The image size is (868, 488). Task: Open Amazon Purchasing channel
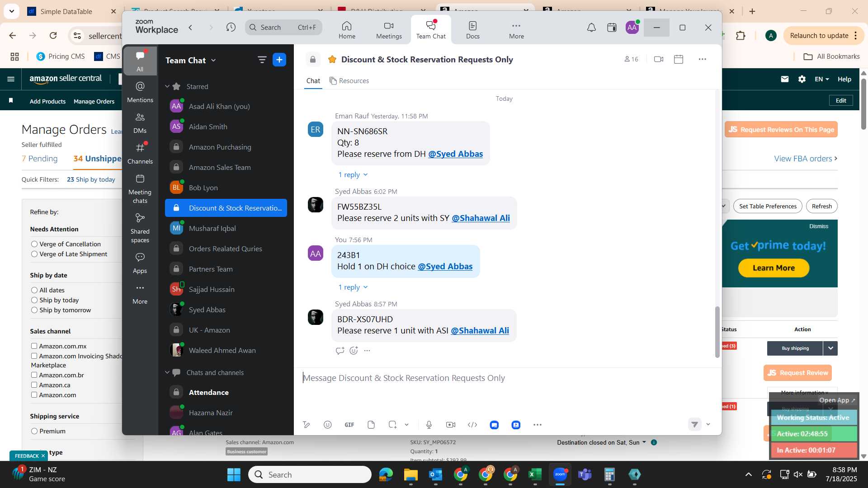click(226, 147)
